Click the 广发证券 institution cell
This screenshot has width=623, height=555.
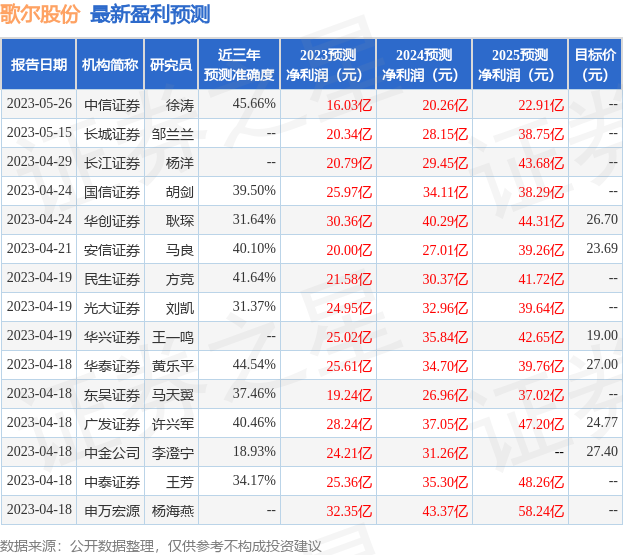pyautogui.click(x=112, y=424)
